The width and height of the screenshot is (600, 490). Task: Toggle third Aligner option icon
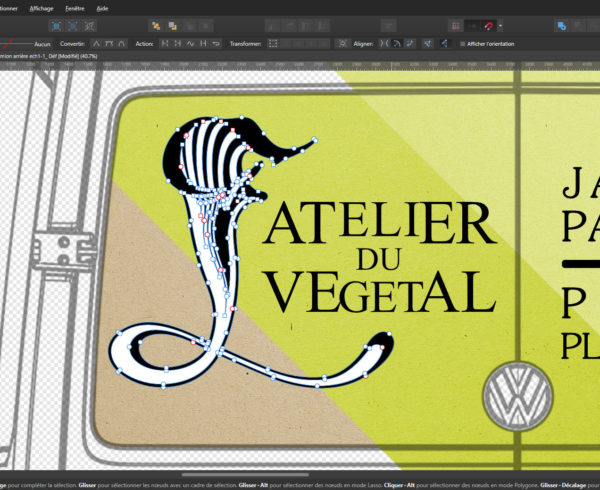[410, 44]
